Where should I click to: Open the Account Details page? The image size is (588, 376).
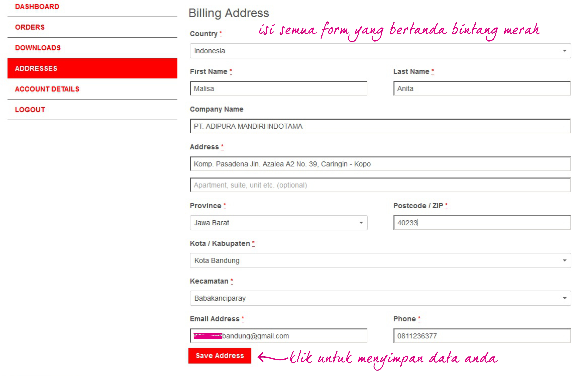[x=47, y=89]
